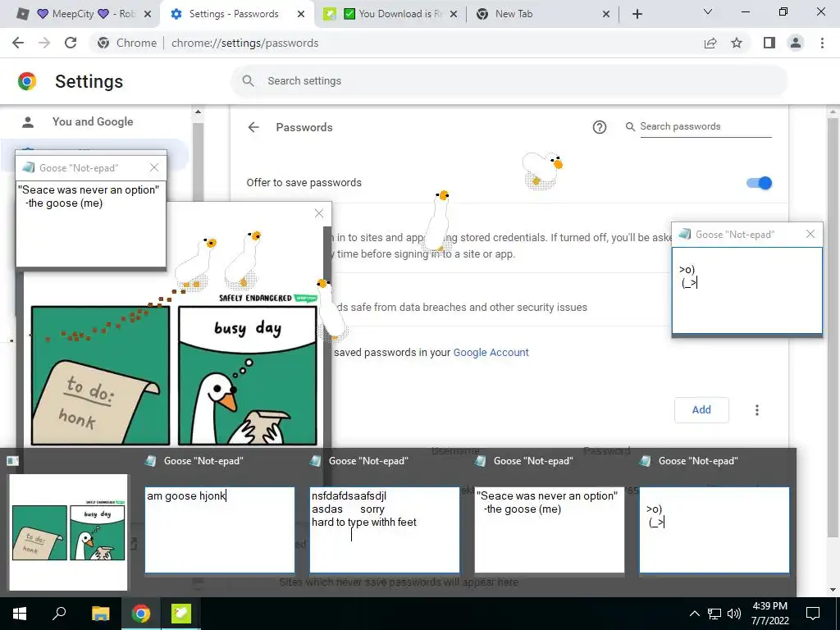Select the Seace quote Not-epad thumbnail preview
The width and height of the screenshot is (840, 630).
pyautogui.click(x=550, y=529)
